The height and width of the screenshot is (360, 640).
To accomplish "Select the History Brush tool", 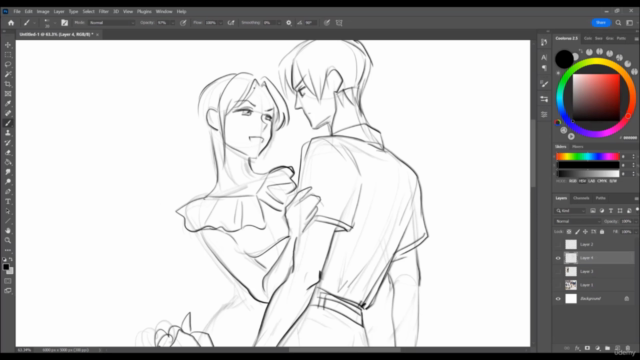I will point(8,143).
